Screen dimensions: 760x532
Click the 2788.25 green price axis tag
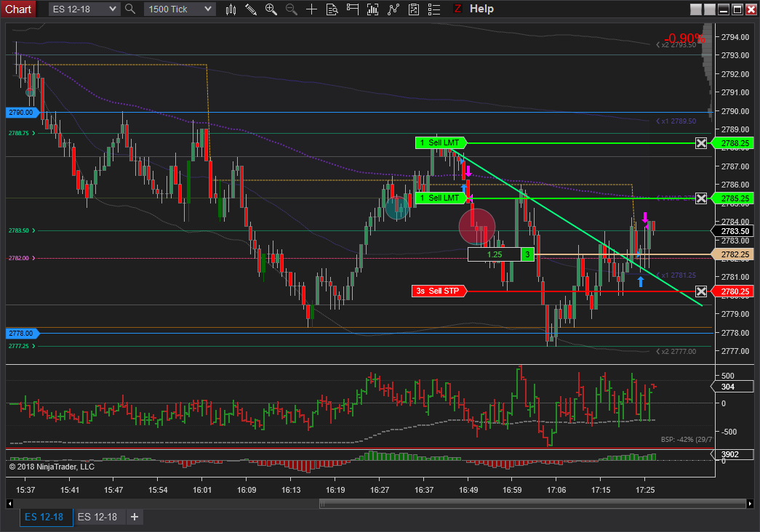732,143
